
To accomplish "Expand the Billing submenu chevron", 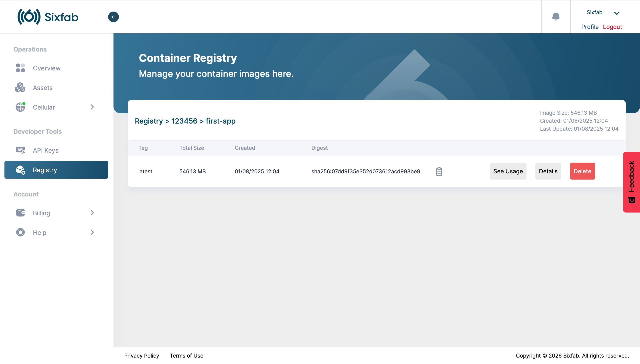I will tap(92, 213).
